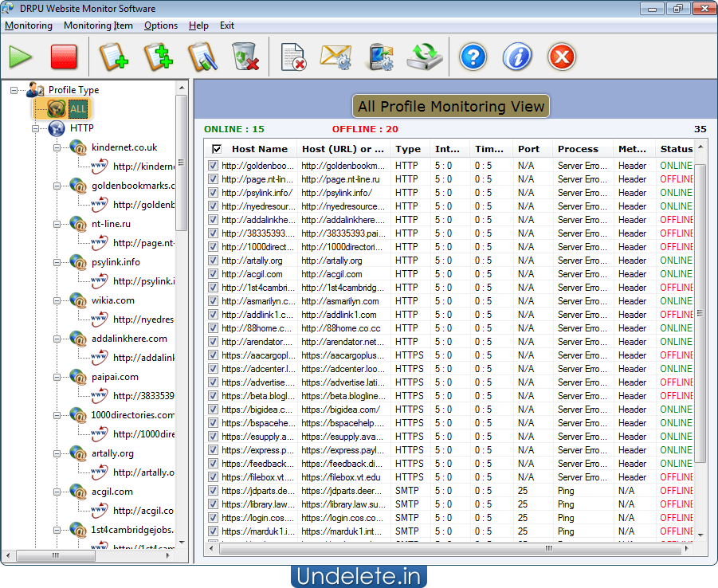Viewport: 718px width, 588px height.
Task: Click www icon beside http://artally.o URL
Action: [100, 472]
